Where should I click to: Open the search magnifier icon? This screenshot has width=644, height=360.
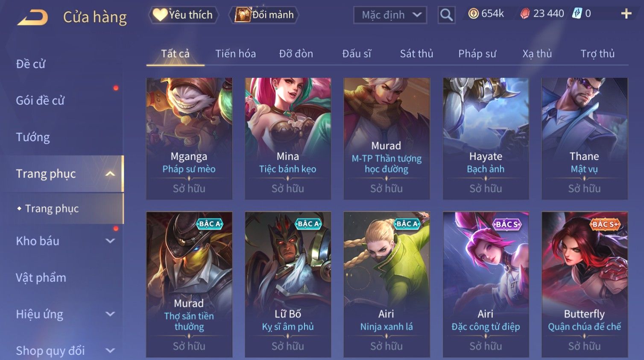pyautogui.click(x=446, y=15)
